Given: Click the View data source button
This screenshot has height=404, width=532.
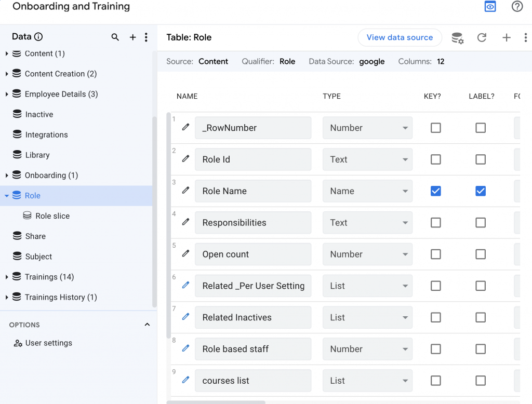Looking at the screenshot, I should tap(400, 37).
